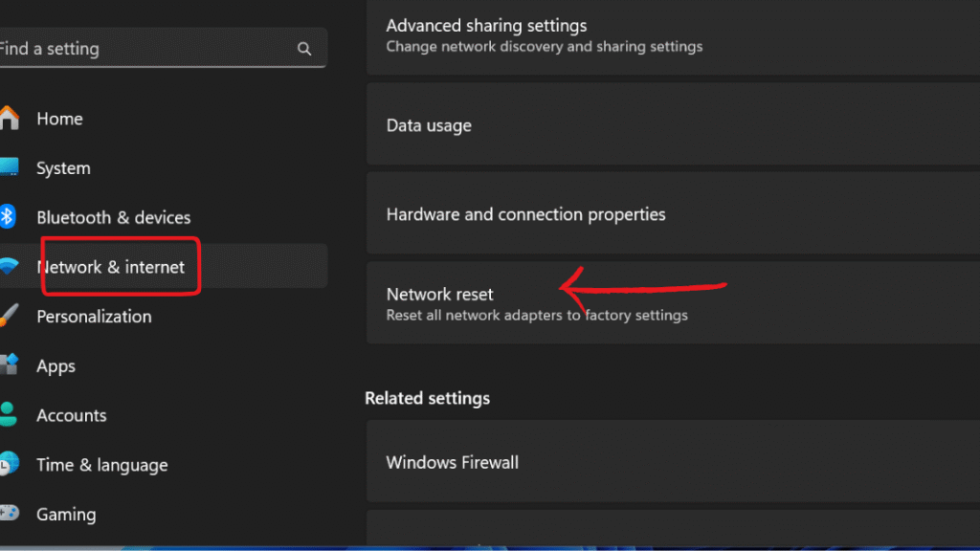Open Windows Firewall related setting
This screenshot has height=551, width=980.
point(673,462)
